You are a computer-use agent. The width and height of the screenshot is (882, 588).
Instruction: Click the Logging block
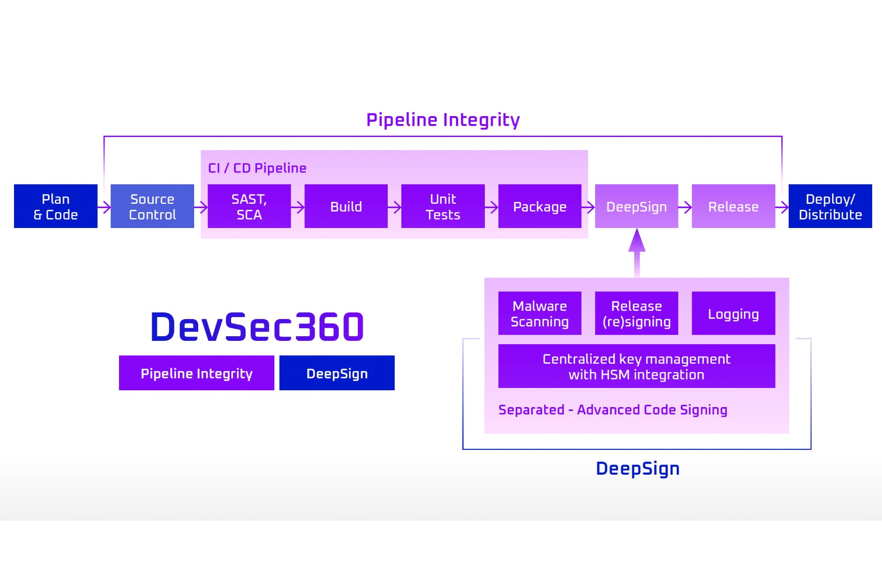pos(733,313)
